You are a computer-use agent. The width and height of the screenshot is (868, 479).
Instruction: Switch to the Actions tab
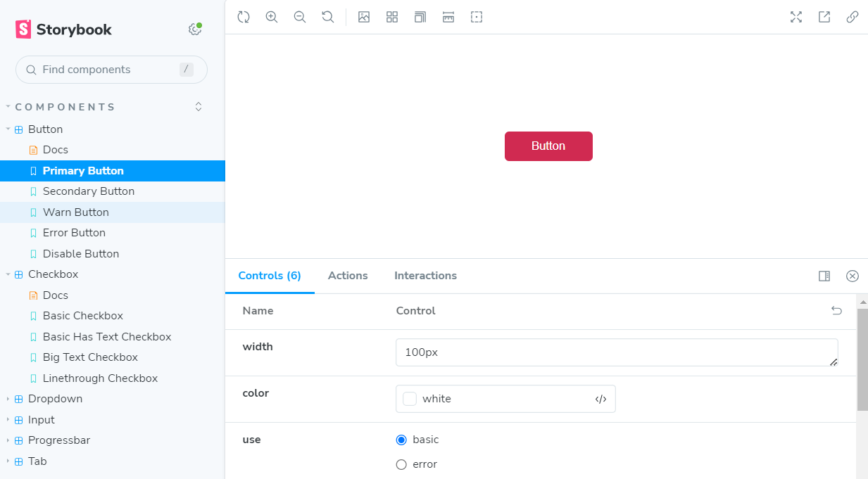click(348, 276)
